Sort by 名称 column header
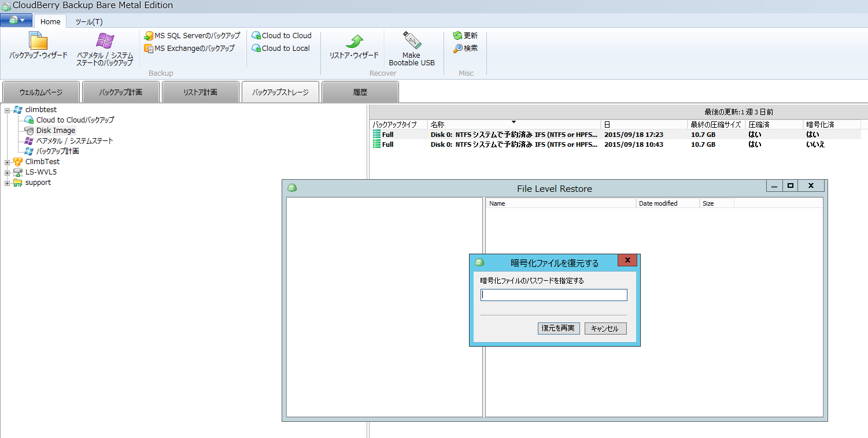The height and width of the screenshot is (438, 868). coord(514,124)
